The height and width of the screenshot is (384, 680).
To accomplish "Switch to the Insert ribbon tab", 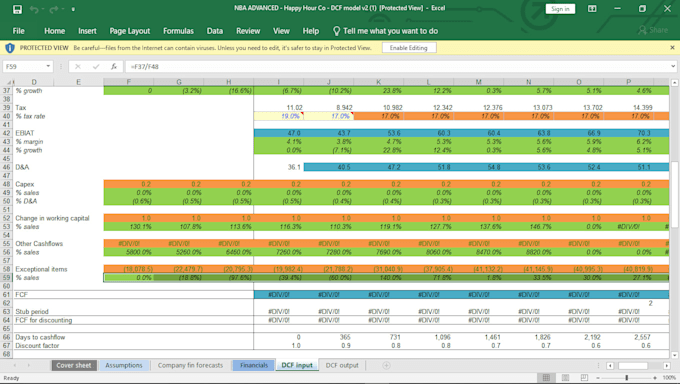I will [x=87, y=31].
